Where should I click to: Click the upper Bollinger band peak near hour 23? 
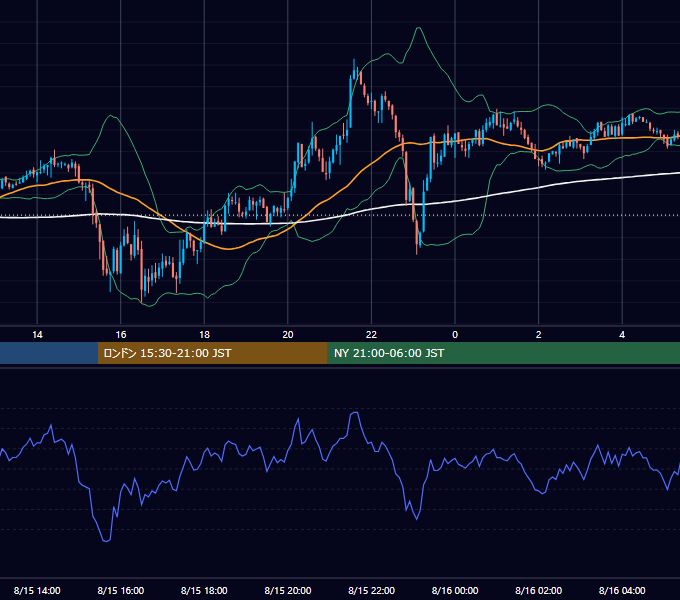point(418,28)
